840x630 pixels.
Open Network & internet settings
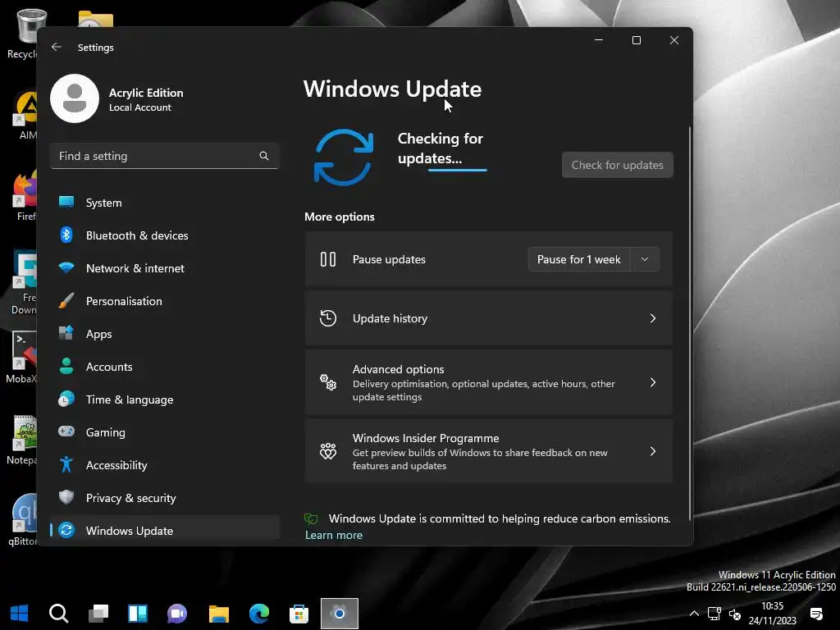click(164, 268)
